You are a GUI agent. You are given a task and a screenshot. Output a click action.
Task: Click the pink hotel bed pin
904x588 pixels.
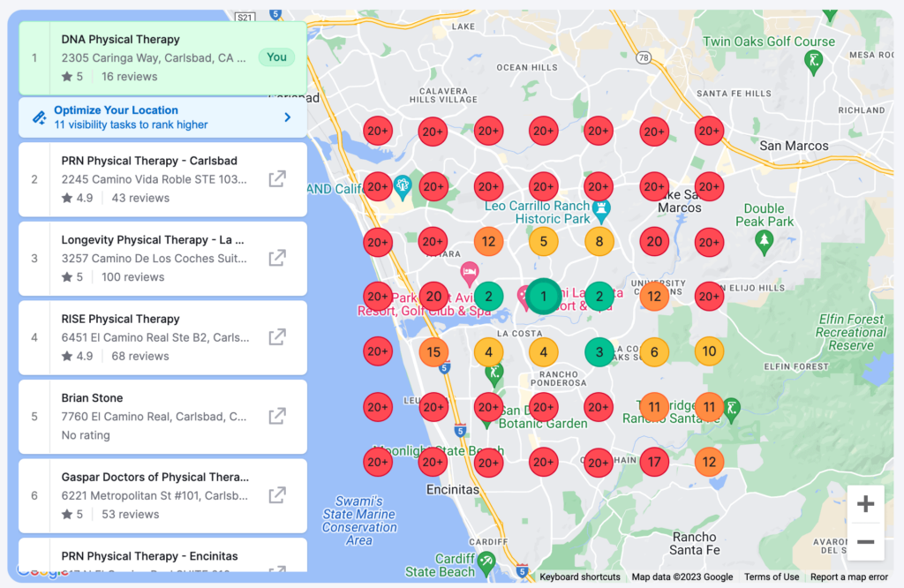(470, 273)
